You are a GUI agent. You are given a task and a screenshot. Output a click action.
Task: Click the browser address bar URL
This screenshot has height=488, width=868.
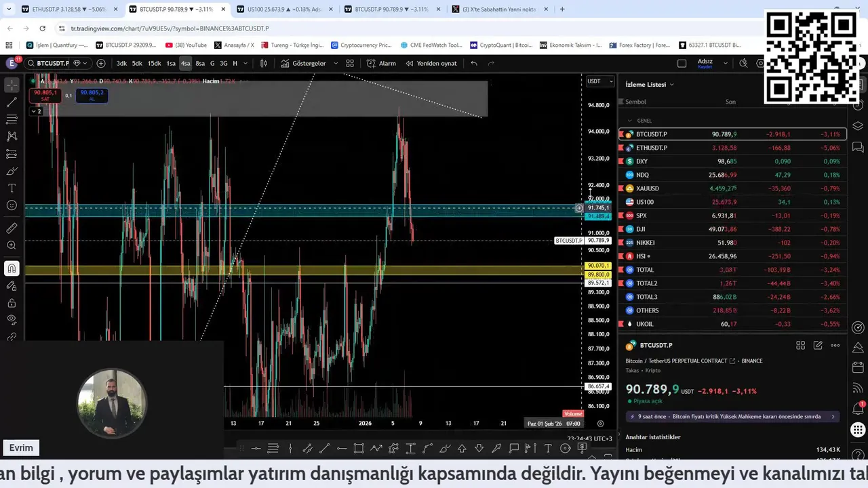(170, 28)
